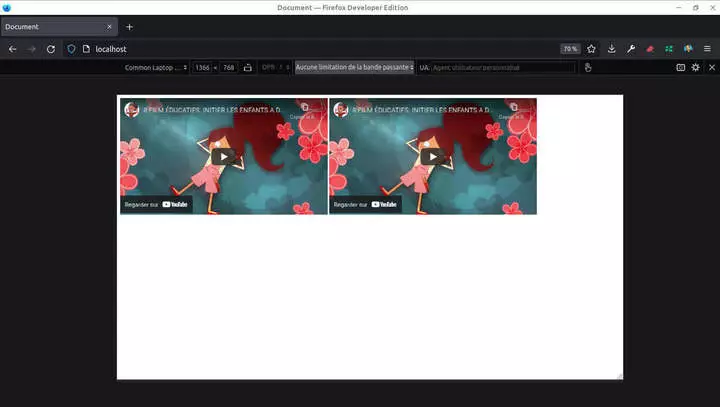Open developer tools wrench icon
Screen dimensions: 720x407
pos(631,49)
